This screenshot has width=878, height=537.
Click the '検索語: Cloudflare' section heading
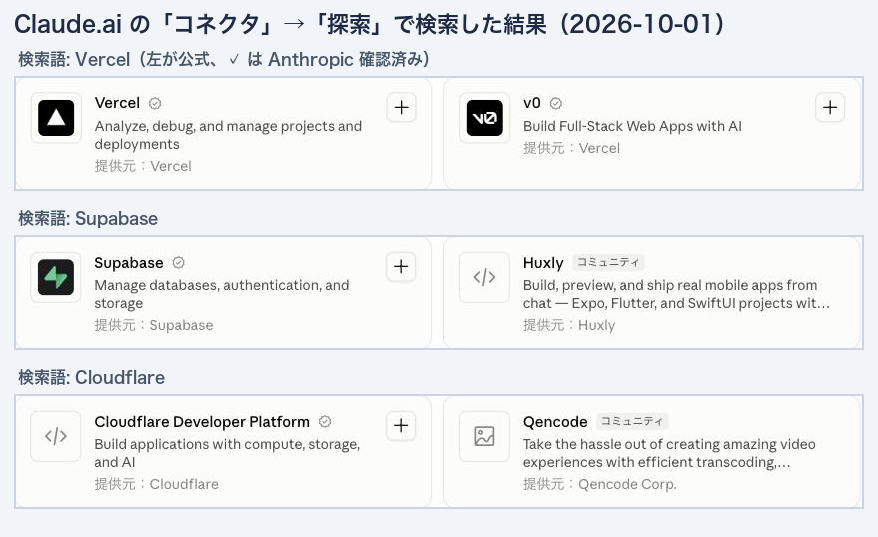91,377
